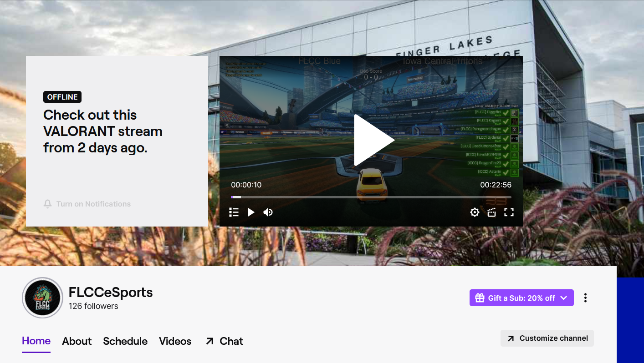The width and height of the screenshot is (644, 363).
Task: Click the gift box icon
Action: point(480,298)
